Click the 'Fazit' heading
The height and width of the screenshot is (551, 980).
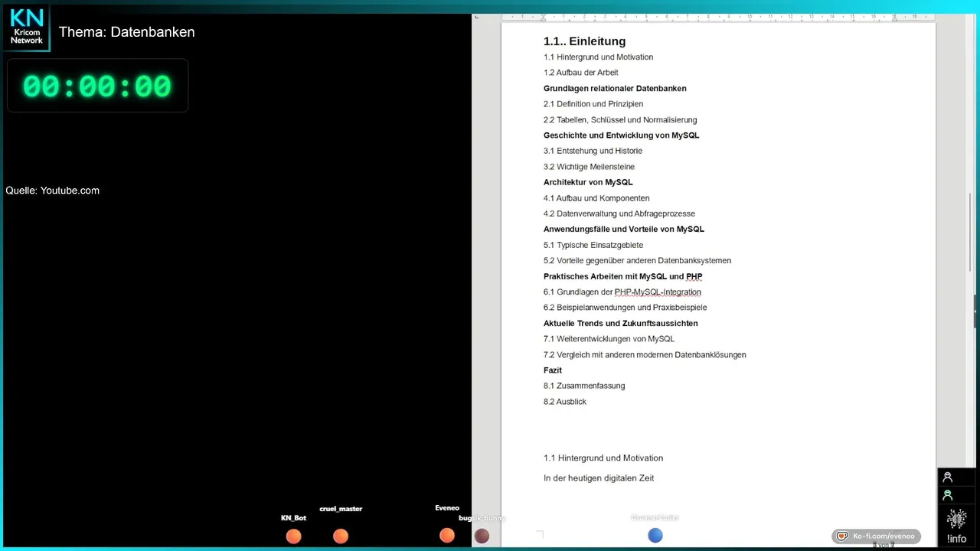(553, 370)
